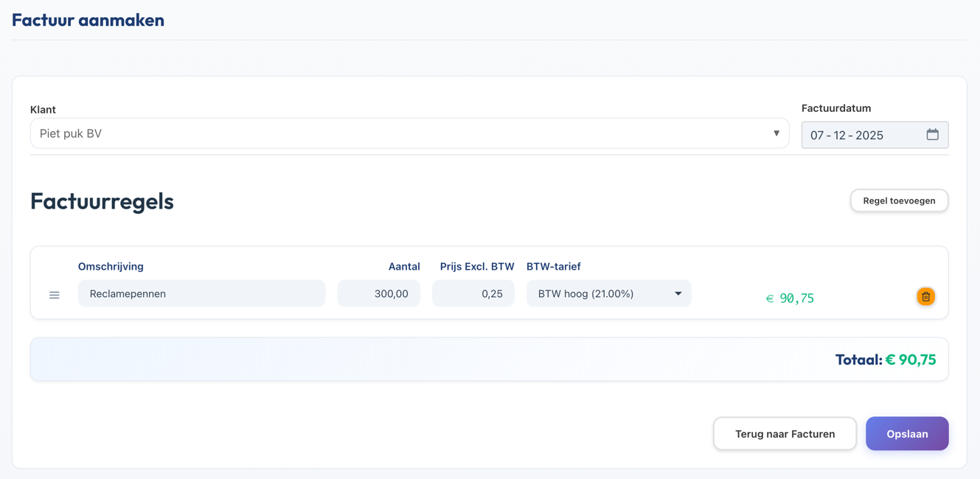Viewport: 980px width, 479px height.
Task: Focus the Omschrijving field containing Reclamepennen
Action: click(201, 293)
